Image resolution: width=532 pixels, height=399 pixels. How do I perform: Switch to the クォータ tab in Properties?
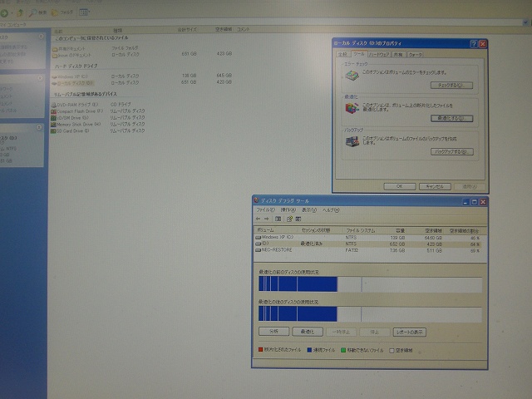pyautogui.click(x=415, y=54)
